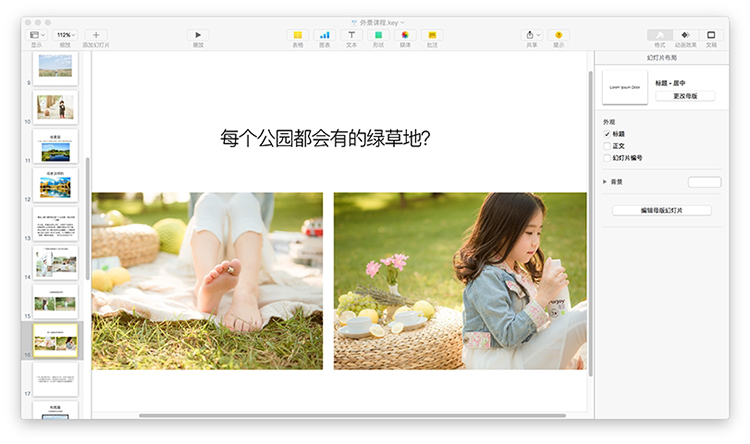This screenshot has width=750, height=444.
Task: Switch to the 动画效果 animate inspector tab
Action: (x=685, y=35)
